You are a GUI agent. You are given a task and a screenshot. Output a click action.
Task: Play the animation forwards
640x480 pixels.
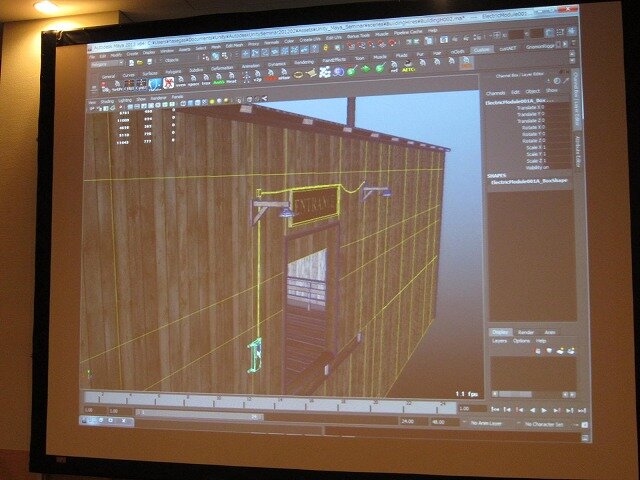(x=544, y=410)
